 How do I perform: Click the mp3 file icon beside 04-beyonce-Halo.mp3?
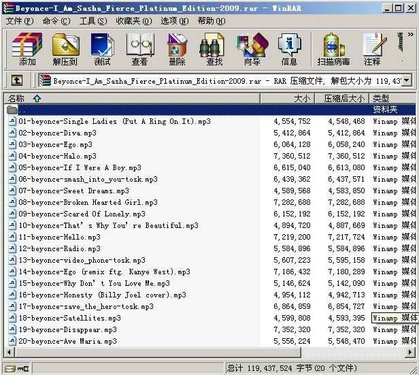pyautogui.click(x=12, y=156)
